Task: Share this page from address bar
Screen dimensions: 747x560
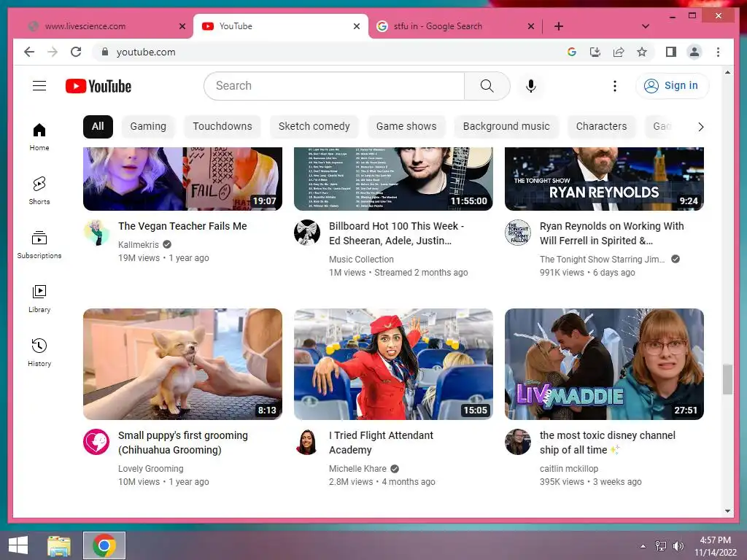Action: 619,52
